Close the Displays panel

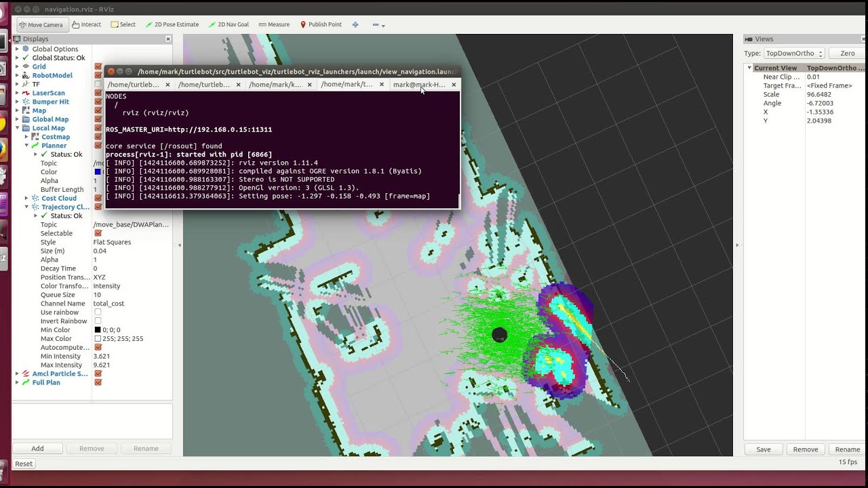click(x=168, y=39)
